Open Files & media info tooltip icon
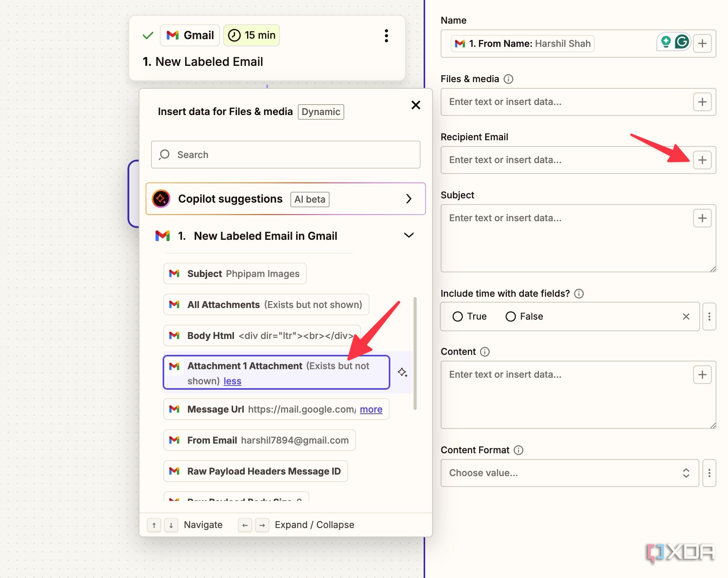 pos(508,79)
